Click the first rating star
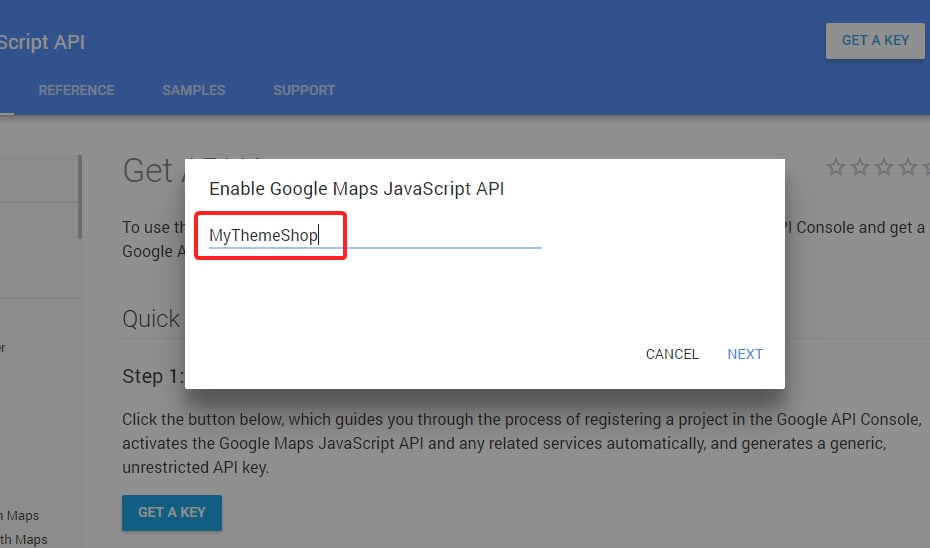The height and width of the screenshot is (548, 930). 836,167
